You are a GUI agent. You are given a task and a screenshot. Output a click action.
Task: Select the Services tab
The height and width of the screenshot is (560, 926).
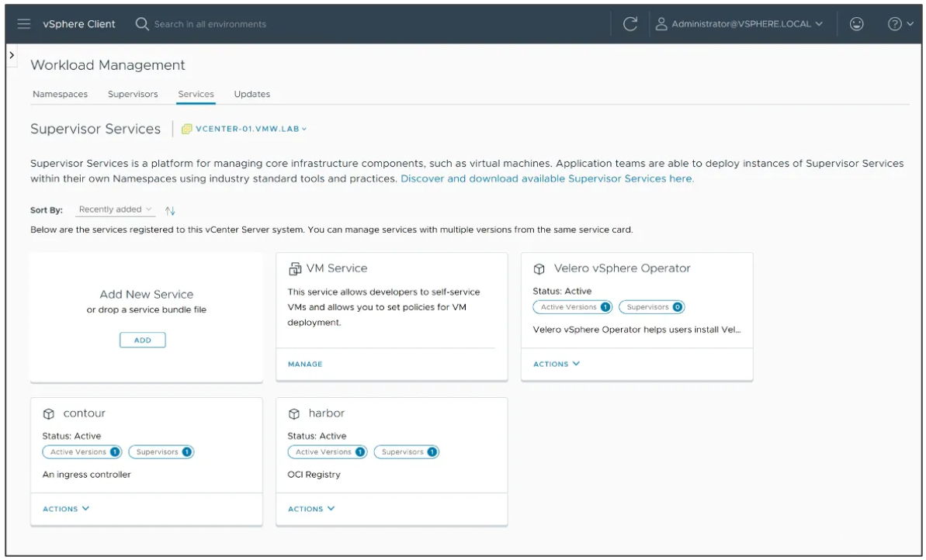pos(196,94)
